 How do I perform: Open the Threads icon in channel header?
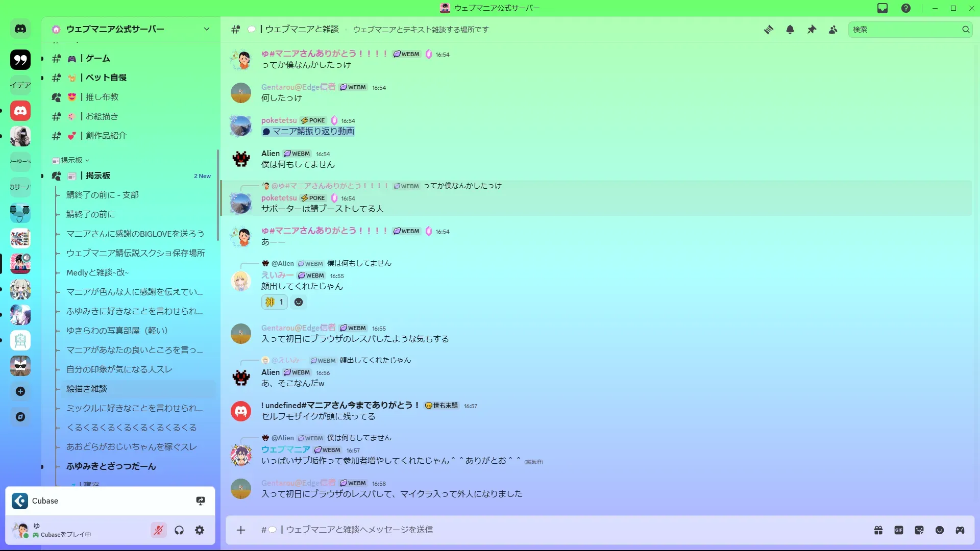(x=768, y=30)
